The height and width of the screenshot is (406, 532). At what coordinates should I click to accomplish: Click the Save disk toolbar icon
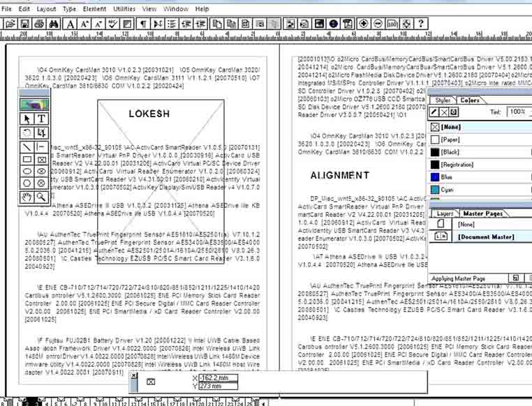tap(24, 24)
